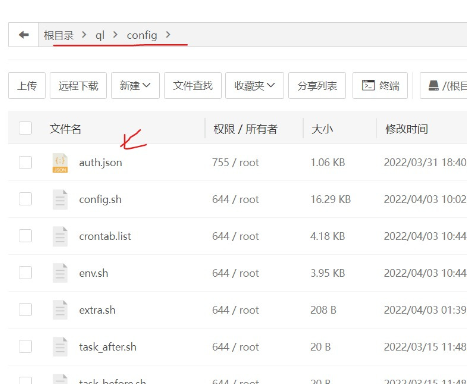Open file extra.sh

tap(97, 310)
